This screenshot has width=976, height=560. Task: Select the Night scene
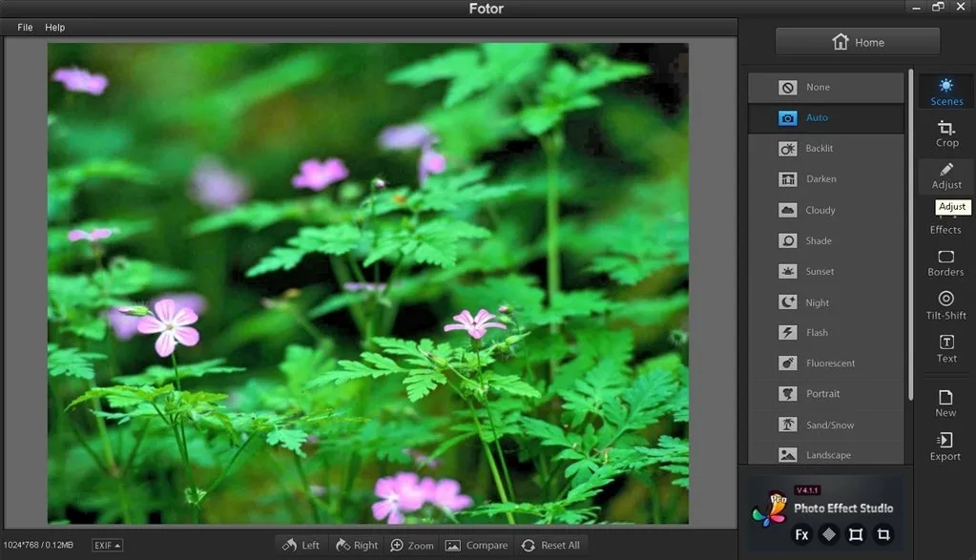[x=825, y=302]
